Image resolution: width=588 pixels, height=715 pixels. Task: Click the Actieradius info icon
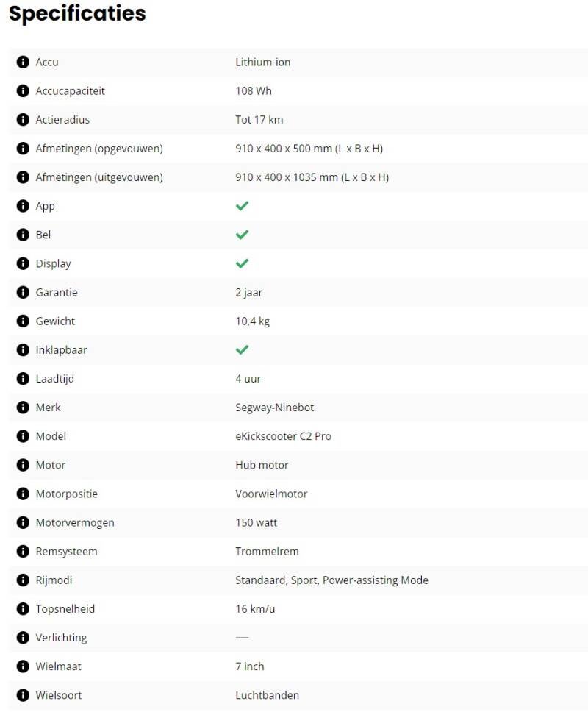[23, 120]
